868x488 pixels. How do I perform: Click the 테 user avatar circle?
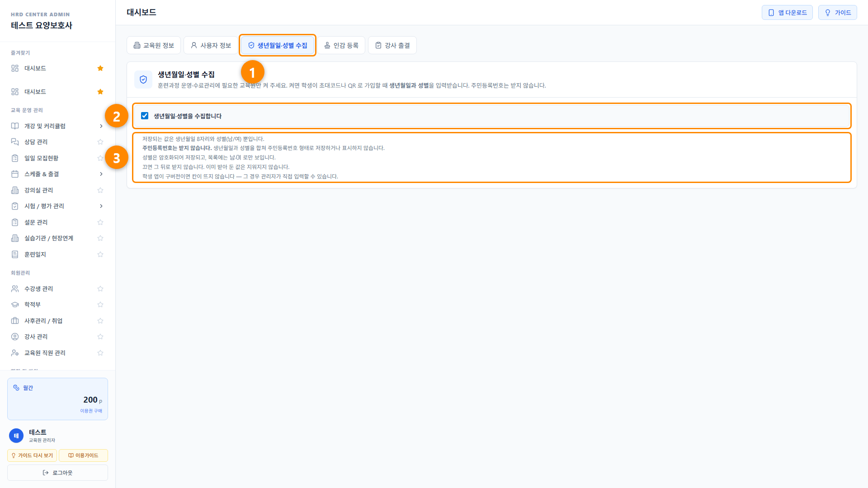(x=16, y=436)
